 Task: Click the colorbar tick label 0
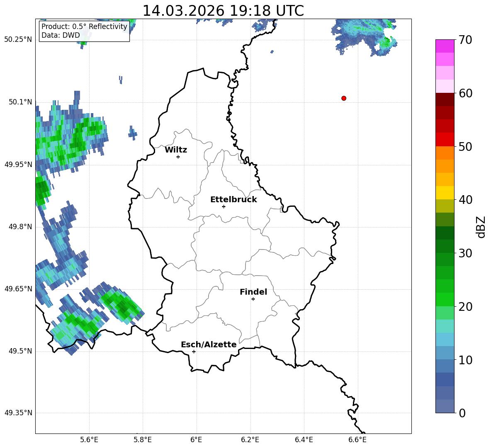pyautogui.click(x=462, y=413)
